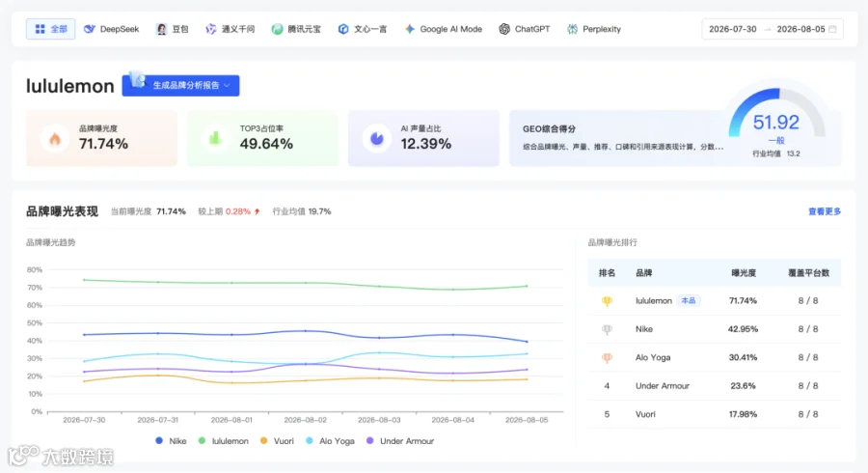Click the 文心一言 hexagon logo icon
The width and height of the screenshot is (868, 473).
point(343,29)
